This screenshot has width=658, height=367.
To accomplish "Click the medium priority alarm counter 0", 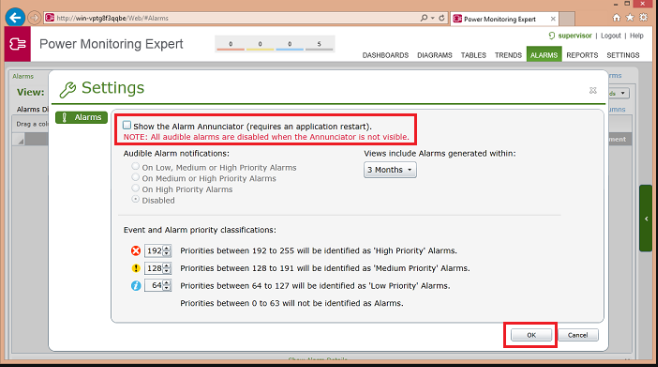I will [x=260, y=44].
